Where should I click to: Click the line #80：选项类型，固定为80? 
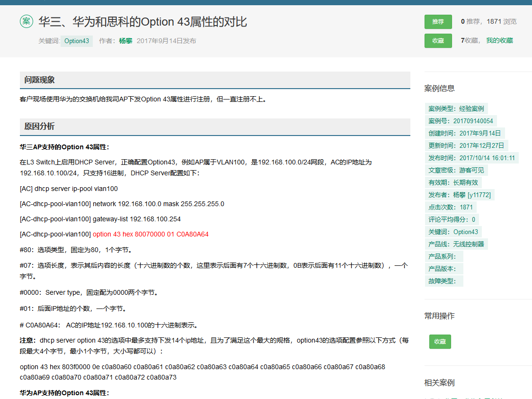pos(76,250)
